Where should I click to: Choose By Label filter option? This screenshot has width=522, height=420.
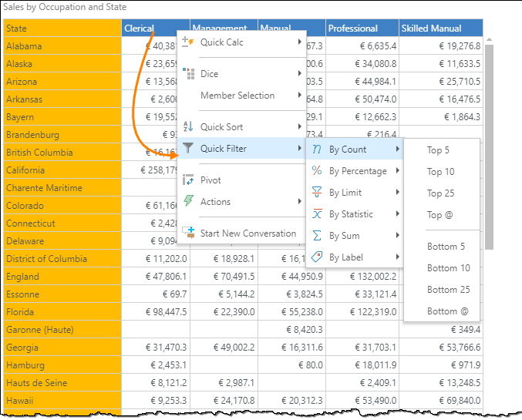[x=355, y=257]
